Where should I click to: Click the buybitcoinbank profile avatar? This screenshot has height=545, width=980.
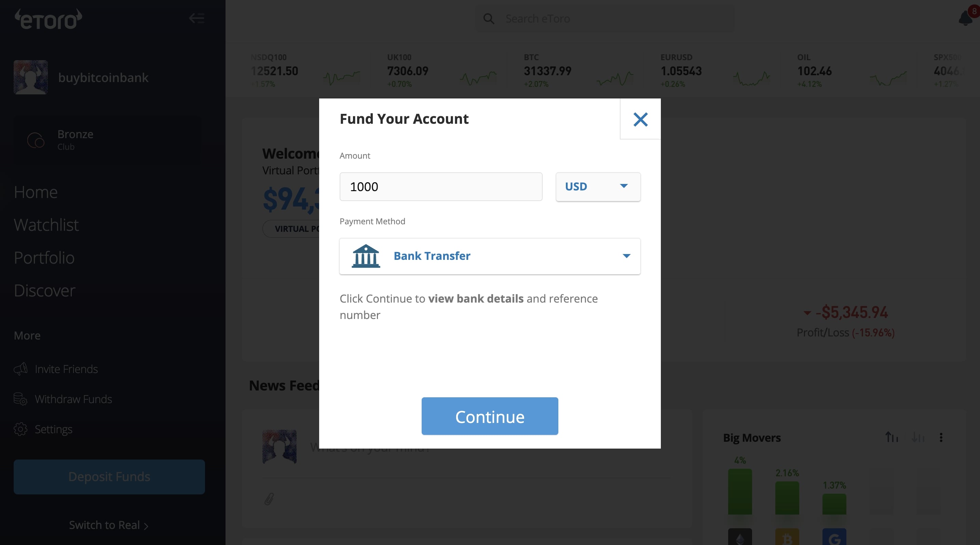(x=30, y=77)
